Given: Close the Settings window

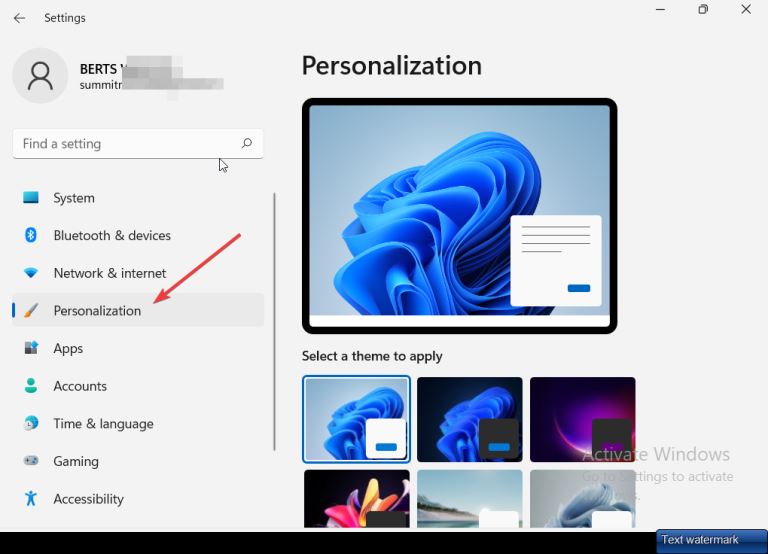Looking at the screenshot, I should 746,9.
